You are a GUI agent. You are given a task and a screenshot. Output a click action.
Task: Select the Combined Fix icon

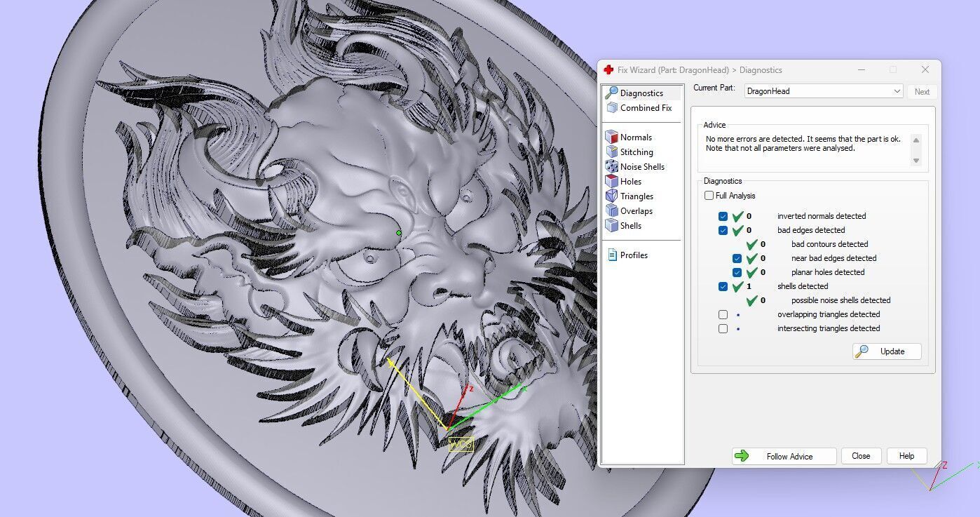coord(611,107)
